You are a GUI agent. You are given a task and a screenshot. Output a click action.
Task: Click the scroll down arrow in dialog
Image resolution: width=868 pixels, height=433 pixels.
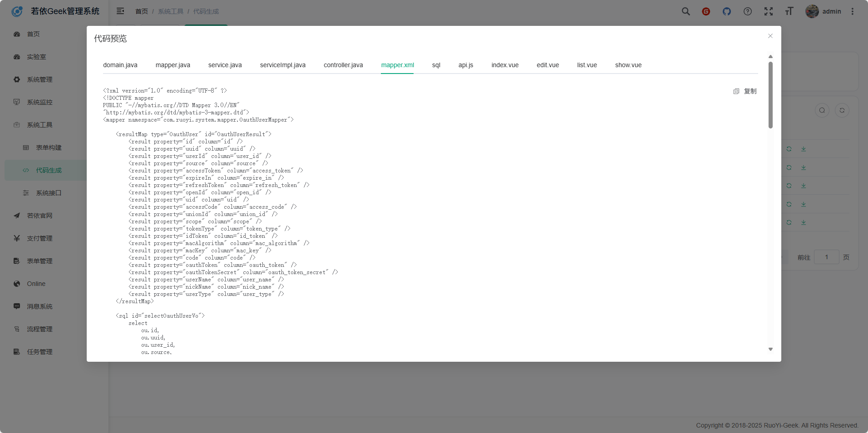[x=770, y=349]
